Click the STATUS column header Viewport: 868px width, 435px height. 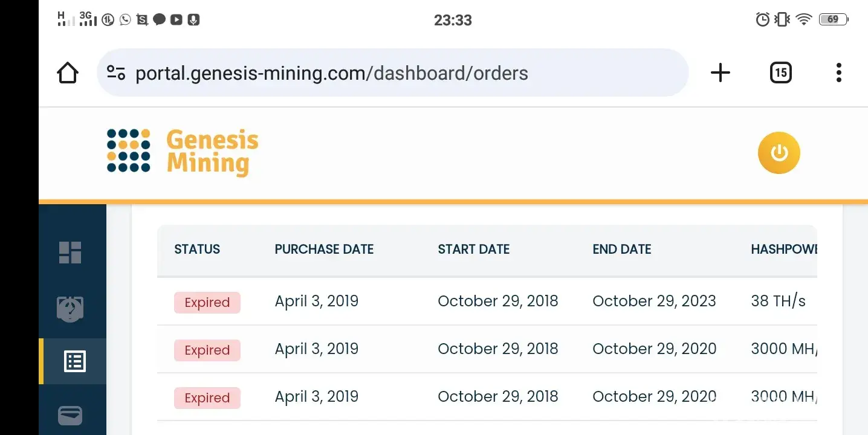pos(197,250)
